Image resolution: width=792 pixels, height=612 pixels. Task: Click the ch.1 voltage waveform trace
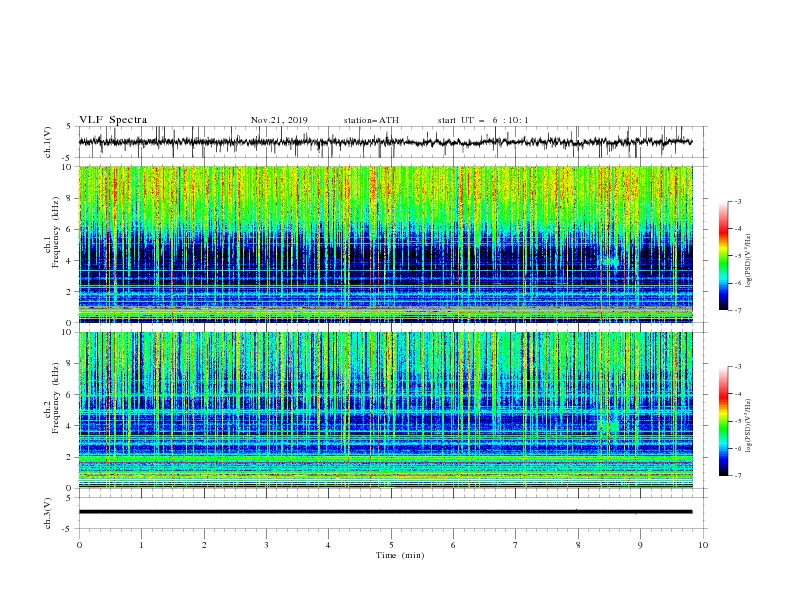(385, 142)
